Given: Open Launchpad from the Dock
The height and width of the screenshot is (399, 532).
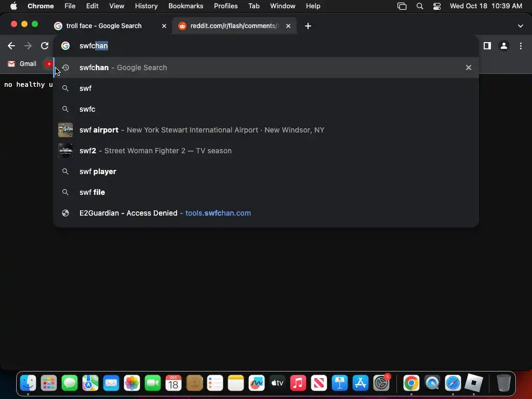Looking at the screenshot, I should point(49,383).
